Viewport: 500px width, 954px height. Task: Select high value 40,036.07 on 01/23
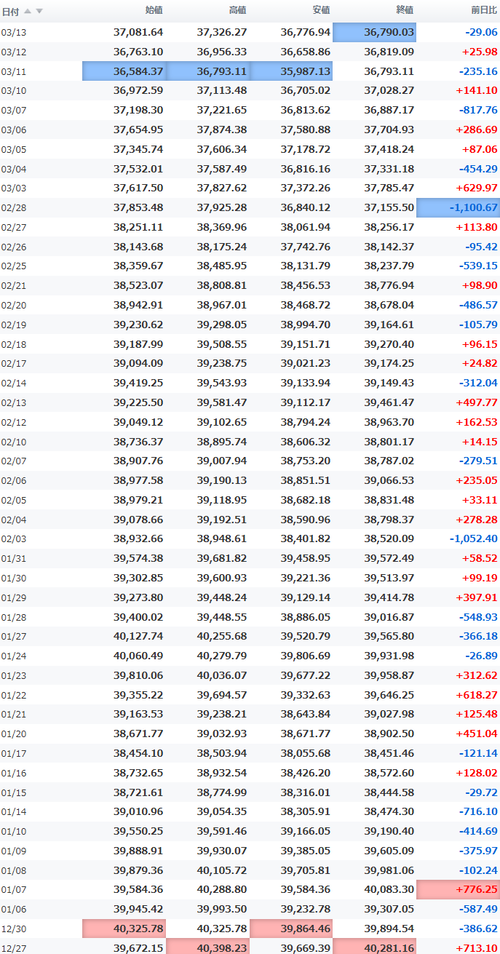[x=222, y=675]
